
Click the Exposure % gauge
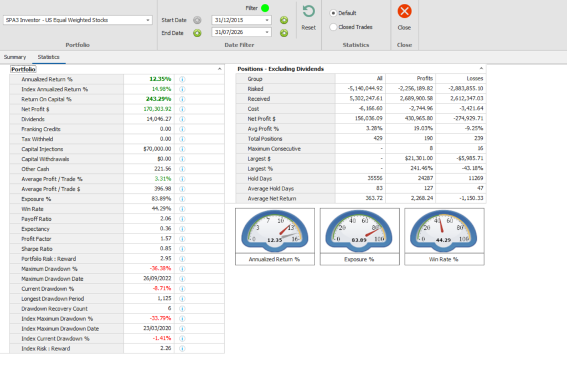click(359, 236)
